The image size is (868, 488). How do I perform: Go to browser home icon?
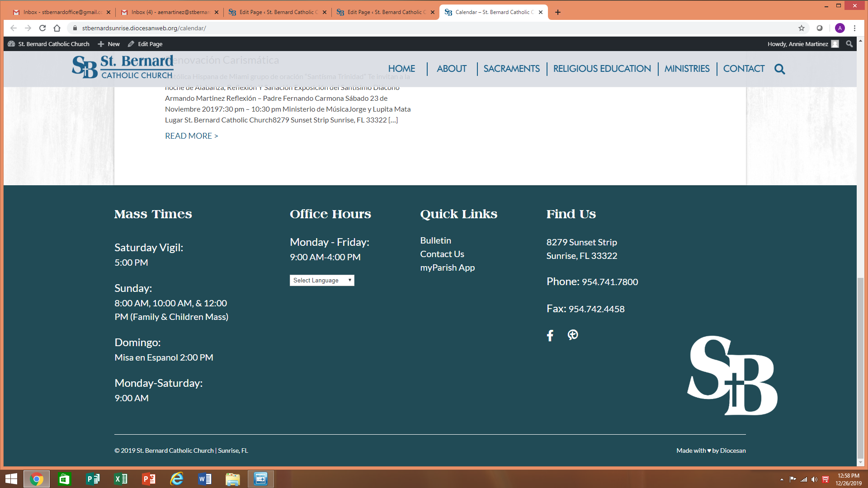57,28
